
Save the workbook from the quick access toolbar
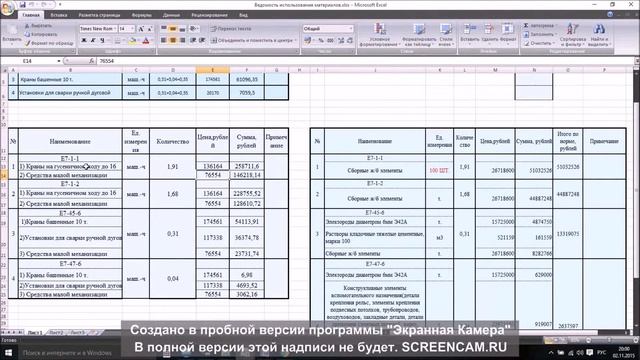click(22, 5)
